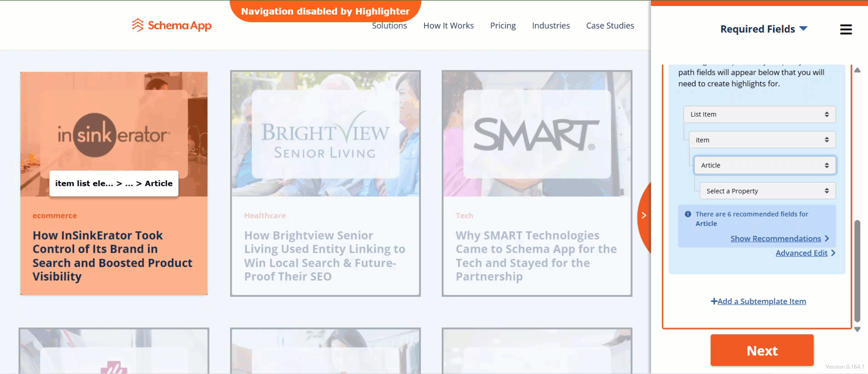Open the Article type dropdown
The image size is (868, 374).
[765, 165]
